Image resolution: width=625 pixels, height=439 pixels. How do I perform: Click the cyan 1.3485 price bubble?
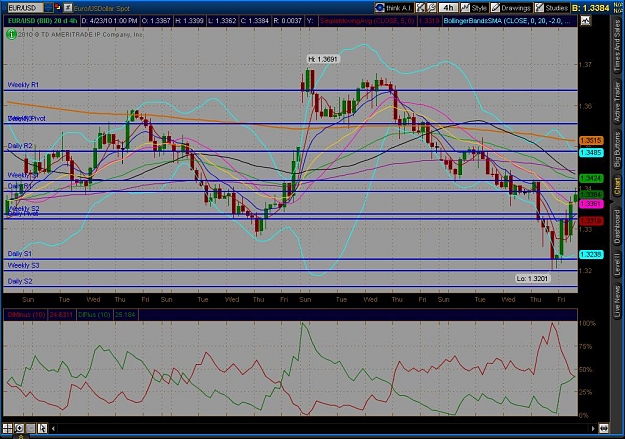591,152
